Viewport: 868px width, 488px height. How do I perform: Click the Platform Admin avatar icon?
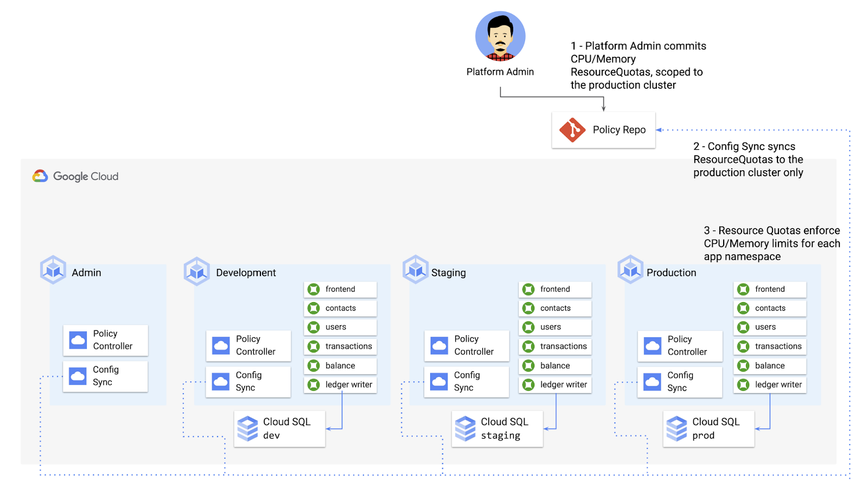click(x=500, y=36)
